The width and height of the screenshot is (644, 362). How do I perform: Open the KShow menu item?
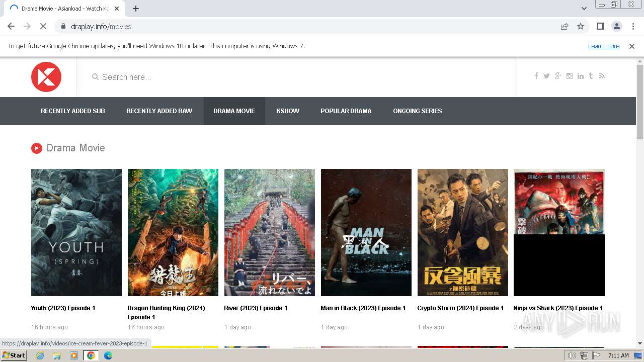[288, 111]
